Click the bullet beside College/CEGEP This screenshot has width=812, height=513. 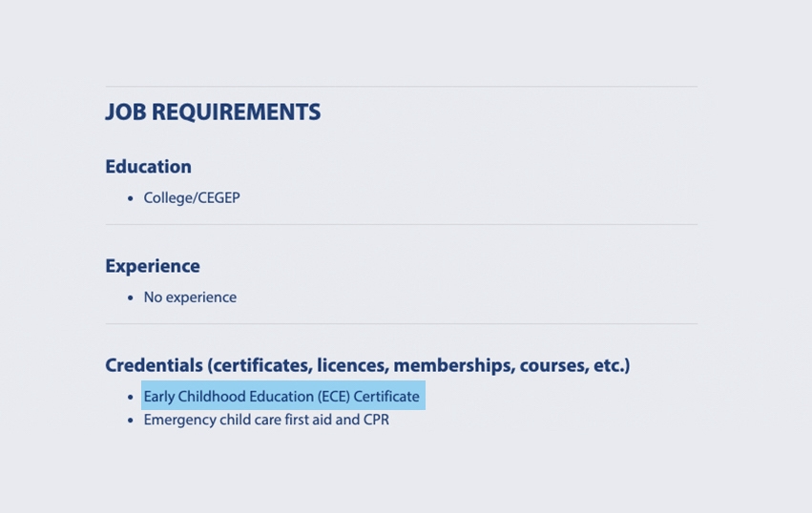[131, 199]
